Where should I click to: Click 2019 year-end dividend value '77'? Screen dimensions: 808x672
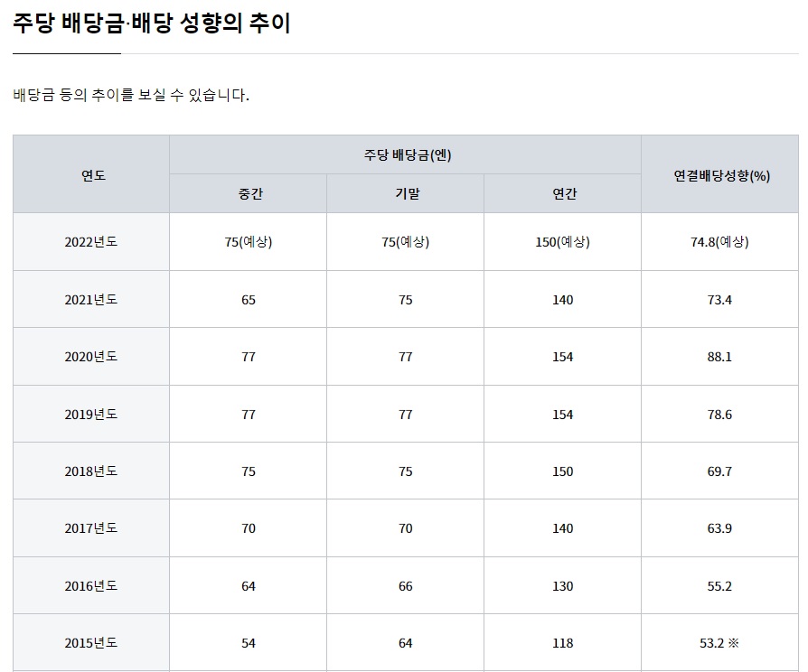point(406,415)
